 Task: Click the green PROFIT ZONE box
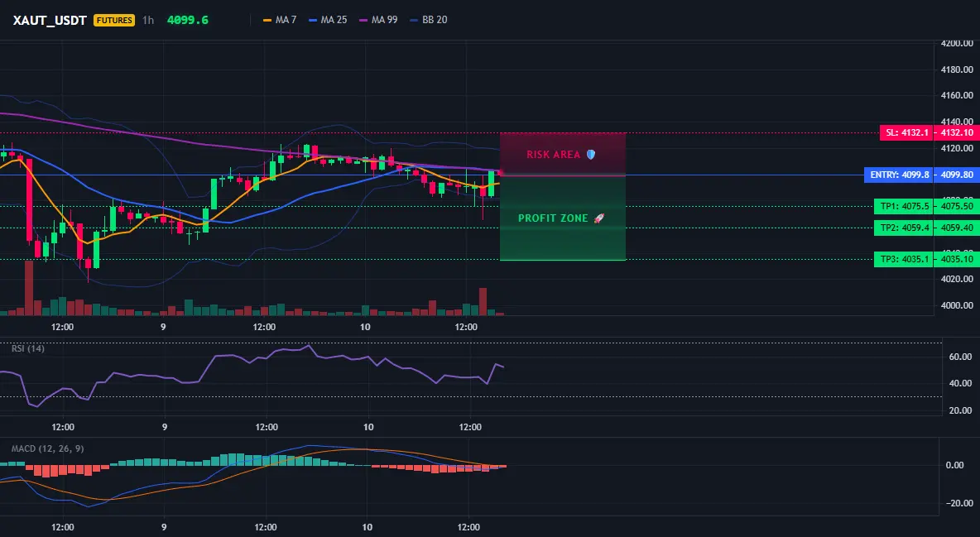pos(563,218)
